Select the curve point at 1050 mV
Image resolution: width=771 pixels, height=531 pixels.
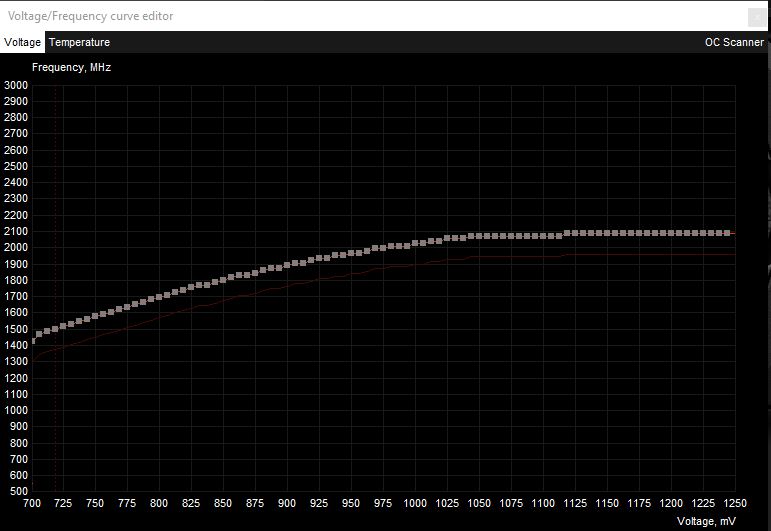[x=479, y=236]
